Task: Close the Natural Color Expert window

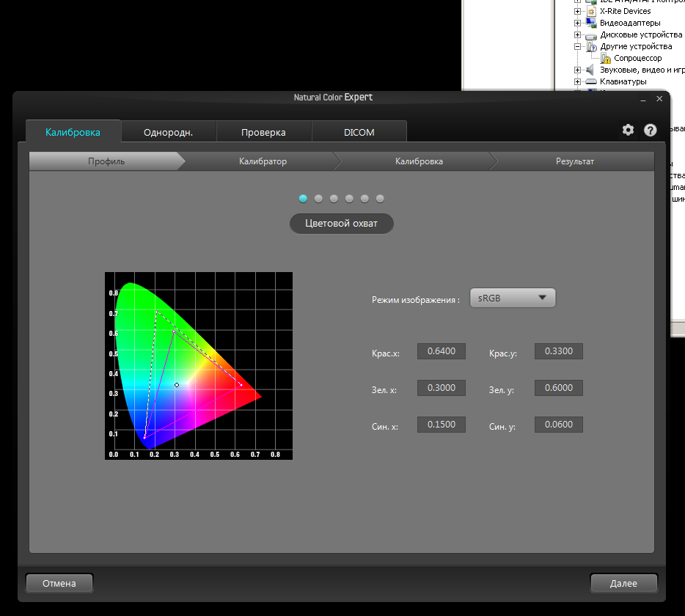Action: (659, 99)
